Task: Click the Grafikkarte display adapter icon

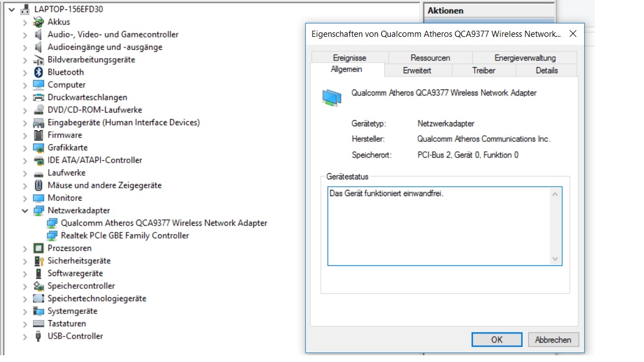Action: [38, 147]
